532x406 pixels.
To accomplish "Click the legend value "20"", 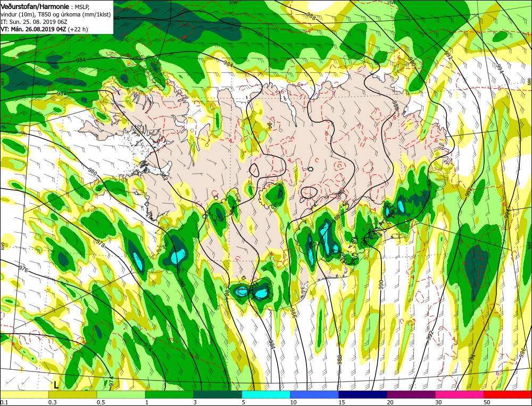I will (x=390, y=402).
